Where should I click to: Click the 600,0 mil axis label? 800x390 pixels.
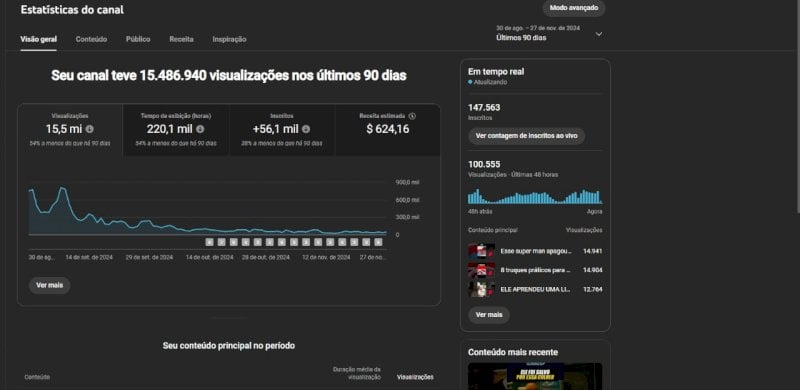pyautogui.click(x=407, y=200)
